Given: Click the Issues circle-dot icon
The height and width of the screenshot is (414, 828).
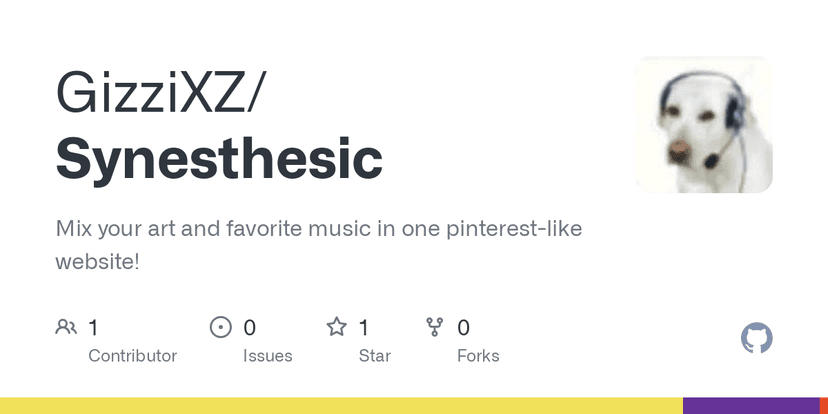Looking at the screenshot, I should [x=220, y=327].
